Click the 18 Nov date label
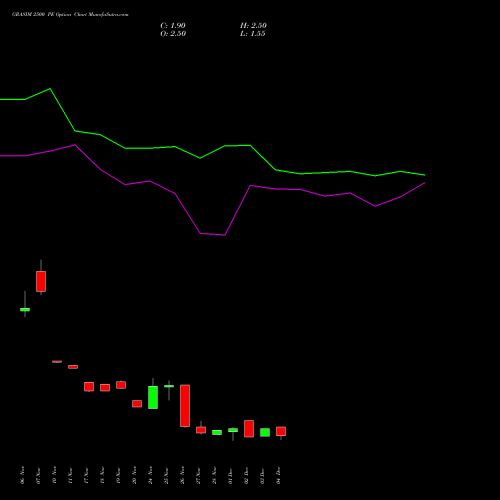500x500 pixels. click(102, 475)
